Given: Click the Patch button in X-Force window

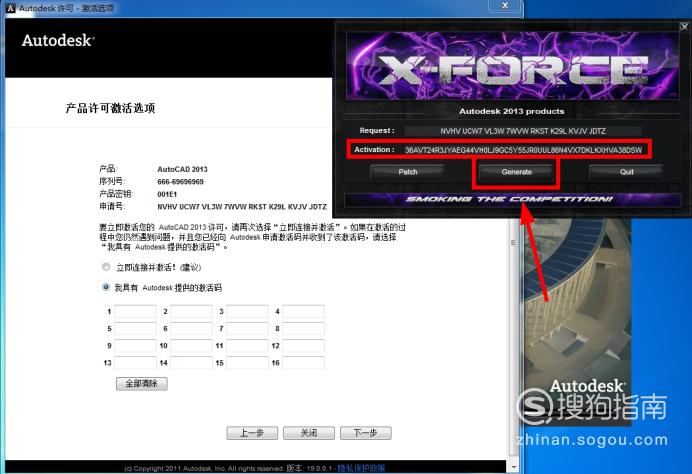Looking at the screenshot, I should tap(407, 172).
